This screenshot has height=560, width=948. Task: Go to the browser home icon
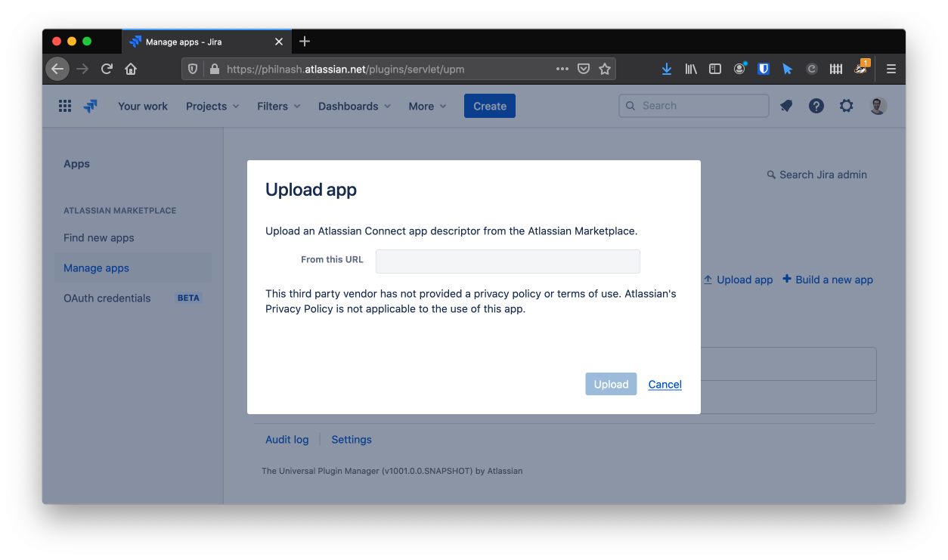(131, 69)
